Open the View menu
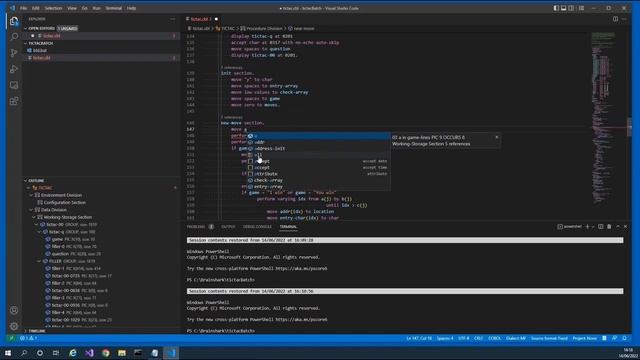Image resolution: width=640 pixels, height=360 pixels. (72, 8)
